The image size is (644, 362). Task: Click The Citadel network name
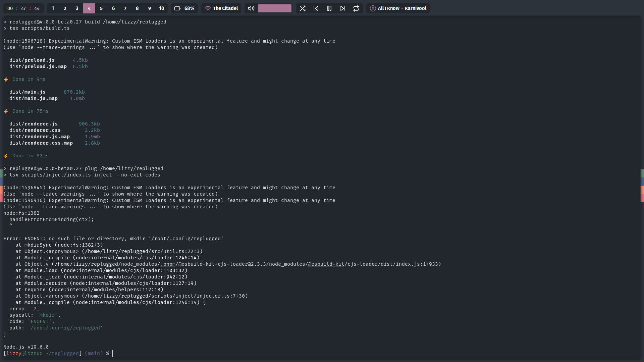[x=225, y=8]
